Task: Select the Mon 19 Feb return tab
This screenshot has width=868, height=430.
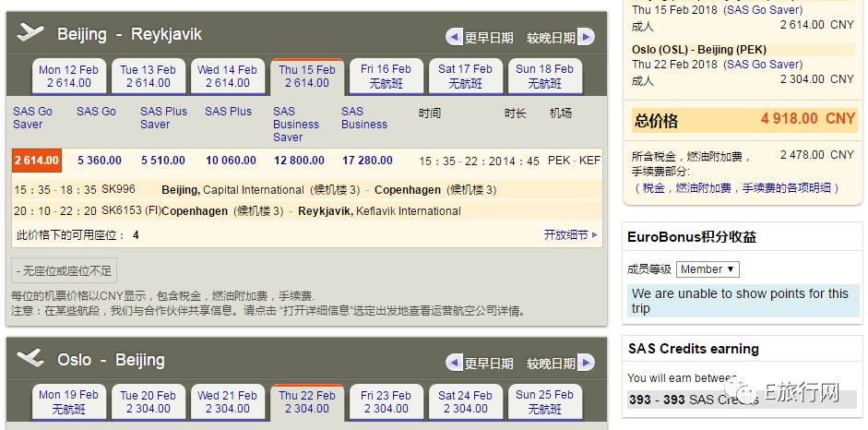Action: [69, 402]
